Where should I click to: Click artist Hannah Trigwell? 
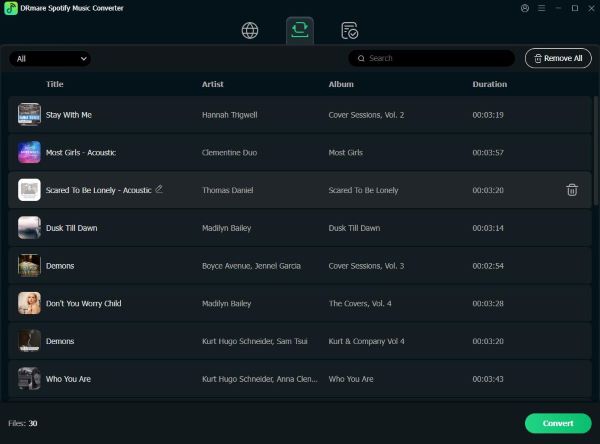(x=230, y=115)
